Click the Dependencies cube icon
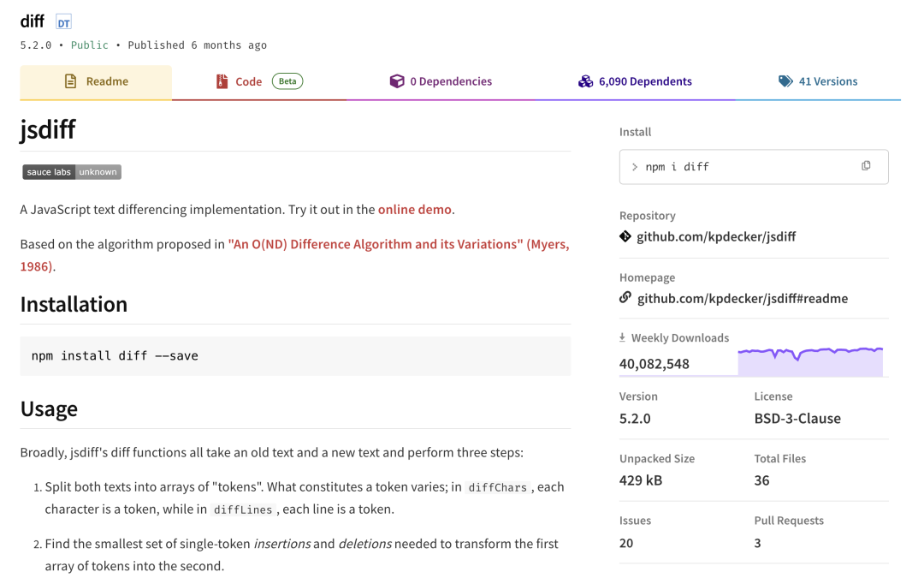The image size is (924, 578). (397, 81)
